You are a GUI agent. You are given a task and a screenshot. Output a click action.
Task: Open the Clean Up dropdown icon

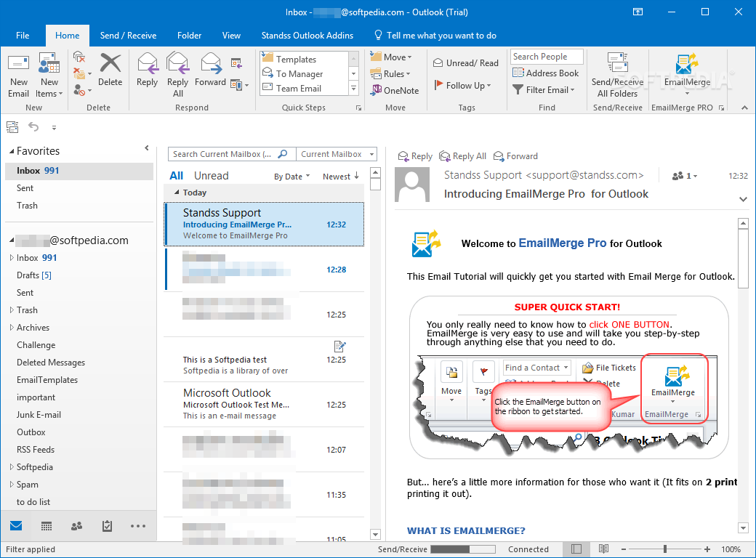[x=82, y=73]
